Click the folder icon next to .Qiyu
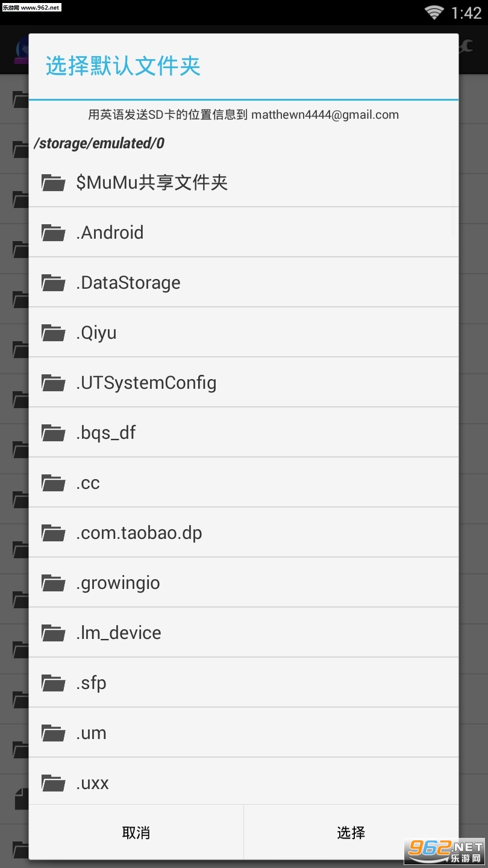The image size is (488, 868). pos(54,332)
